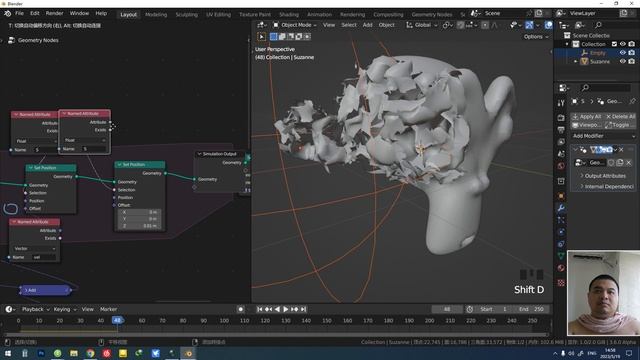This screenshot has width=640, height=360.
Task: Select the Tweak tool icon
Action: [x=262, y=37]
